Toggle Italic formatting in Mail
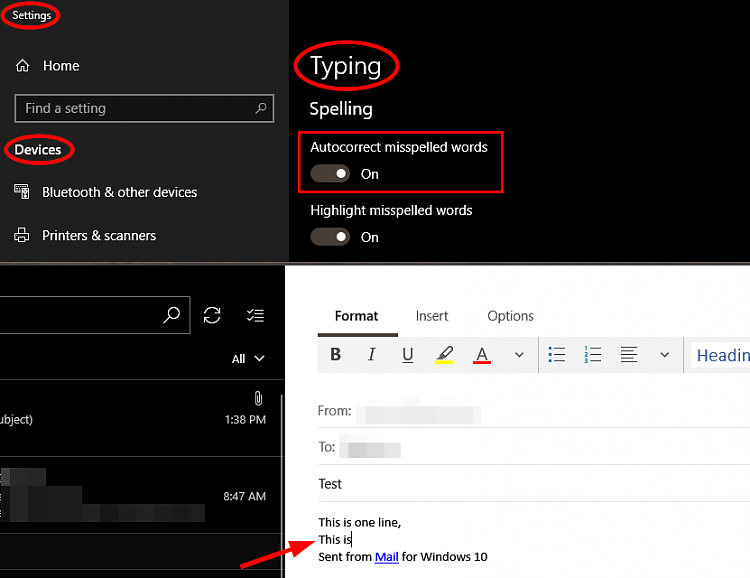The width and height of the screenshot is (750, 578). point(372,354)
